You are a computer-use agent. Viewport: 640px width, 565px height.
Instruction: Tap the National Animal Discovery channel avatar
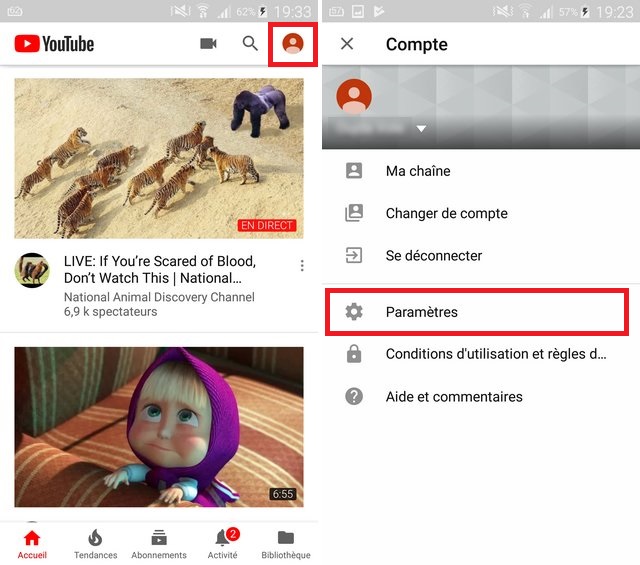tap(32, 270)
